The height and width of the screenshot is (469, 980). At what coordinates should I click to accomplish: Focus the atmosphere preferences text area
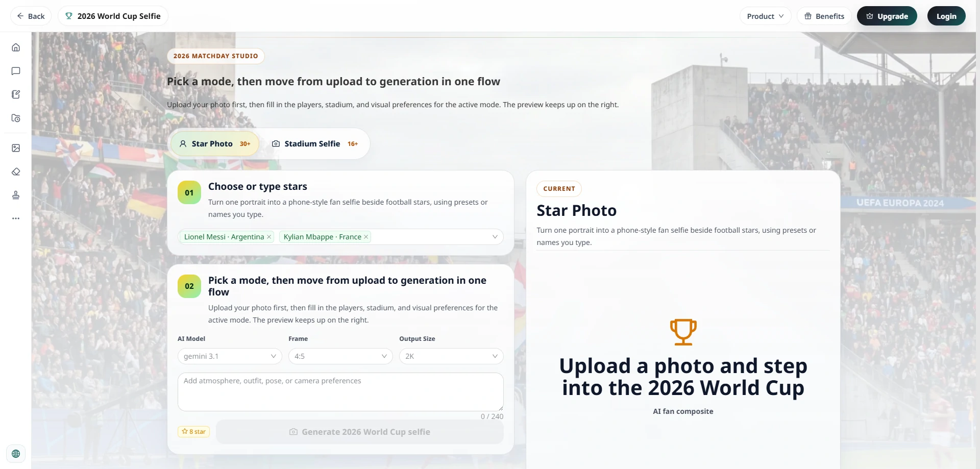pyautogui.click(x=340, y=392)
